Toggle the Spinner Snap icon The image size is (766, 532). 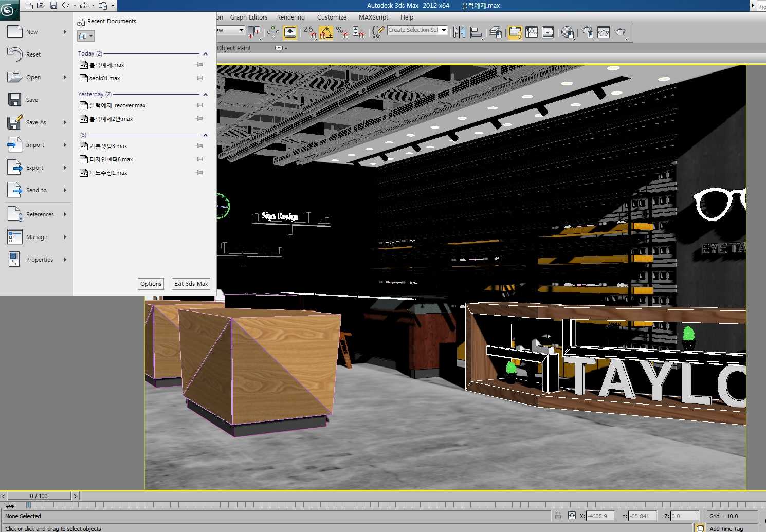click(x=359, y=32)
